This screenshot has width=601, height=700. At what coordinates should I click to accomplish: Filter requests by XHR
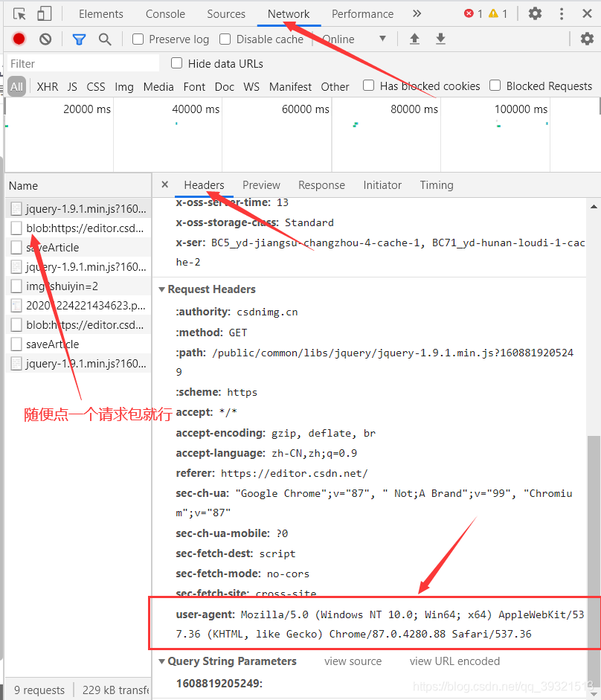[48, 86]
